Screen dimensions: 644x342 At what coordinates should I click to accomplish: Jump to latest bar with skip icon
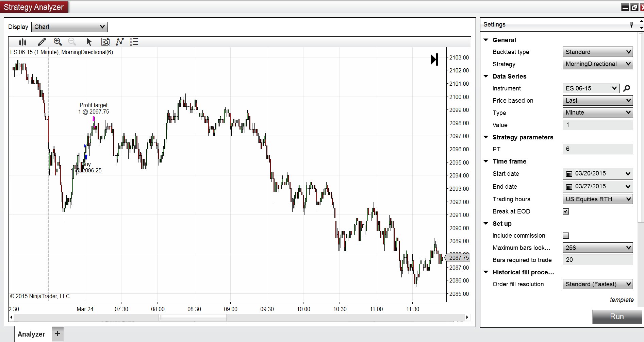(x=434, y=59)
